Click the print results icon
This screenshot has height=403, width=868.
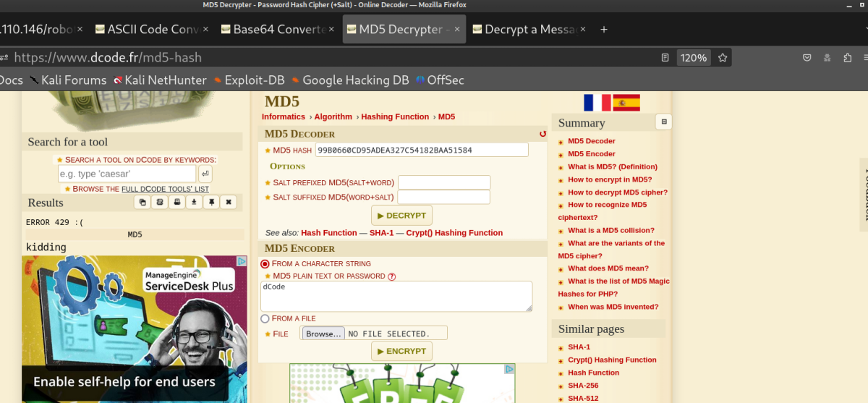[x=177, y=203]
